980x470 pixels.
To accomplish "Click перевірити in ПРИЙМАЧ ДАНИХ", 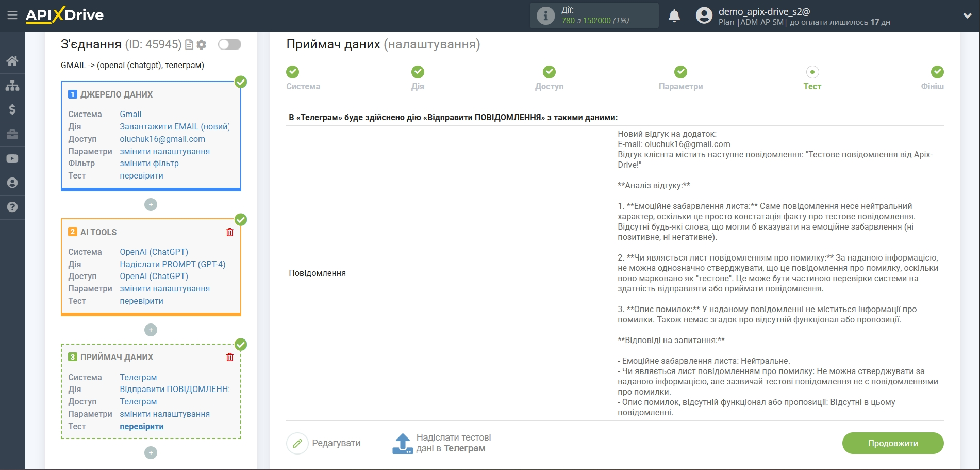I will click(x=142, y=427).
